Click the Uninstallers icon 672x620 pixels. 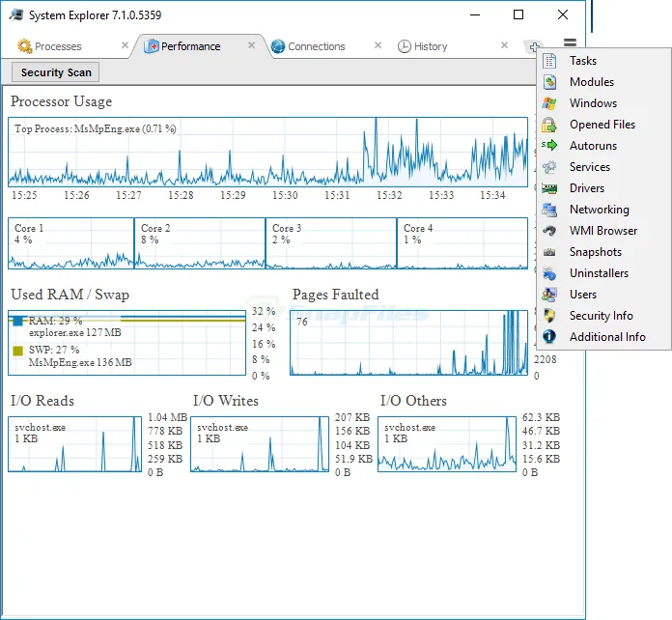pyautogui.click(x=549, y=273)
